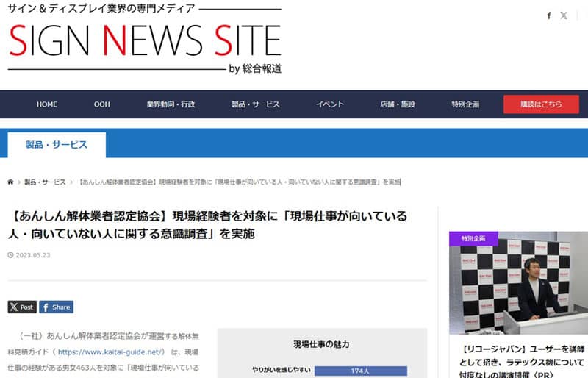Click the red 購読はこちら button

541,104
